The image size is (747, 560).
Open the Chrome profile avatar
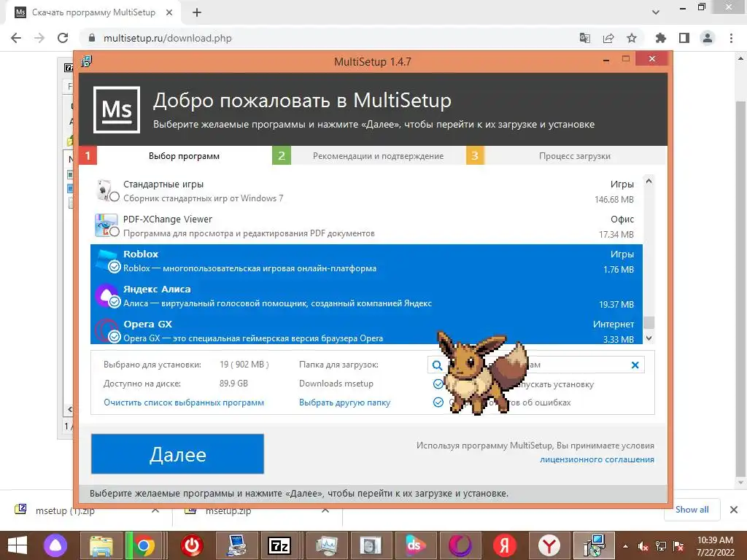(708, 38)
